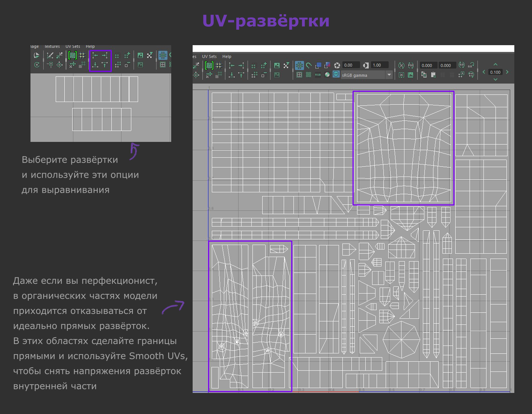Toggle the highlighted grid icon in the large UV Editor
The height and width of the screenshot is (414, 532).
point(299,65)
